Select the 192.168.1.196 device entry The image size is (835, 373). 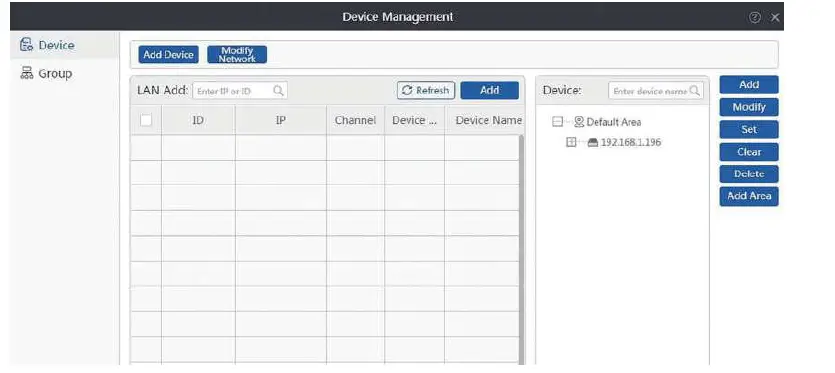tap(631, 143)
